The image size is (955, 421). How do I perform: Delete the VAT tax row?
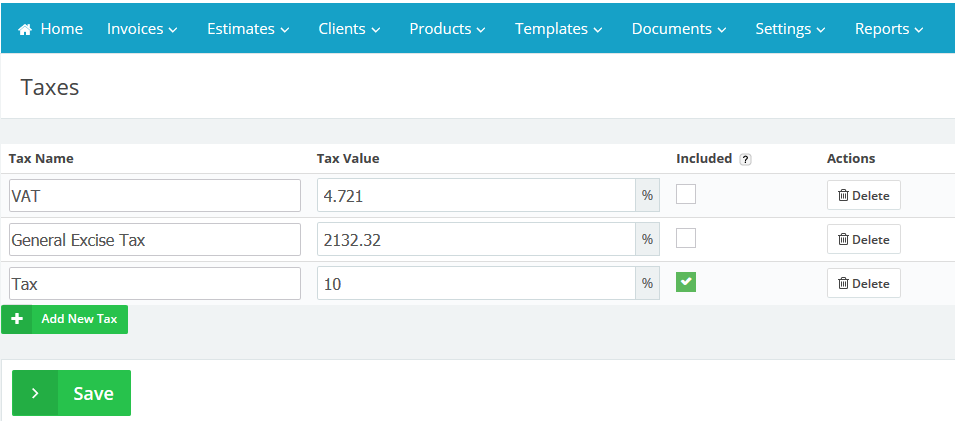click(863, 195)
